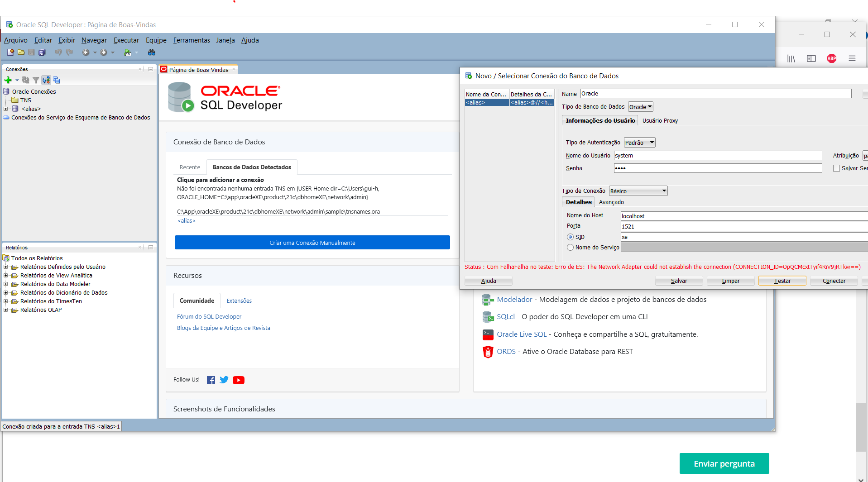Expand the <alias> connection tree node
Image resolution: width=868 pixels, height=482 pixels.
point(5,109)
